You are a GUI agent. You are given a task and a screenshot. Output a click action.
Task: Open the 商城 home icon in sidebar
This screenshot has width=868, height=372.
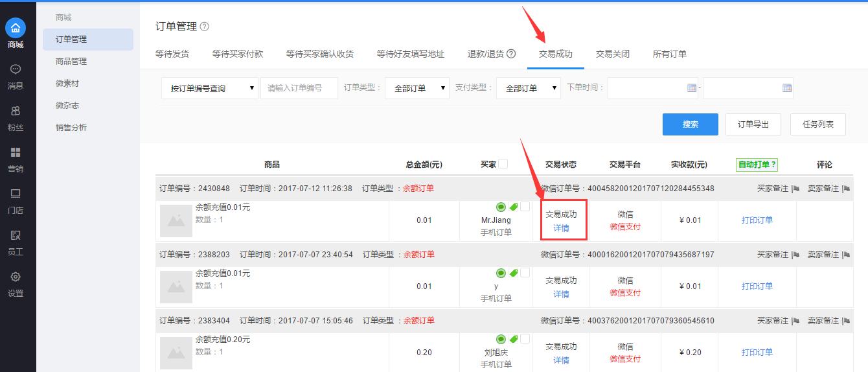point(16,28)
